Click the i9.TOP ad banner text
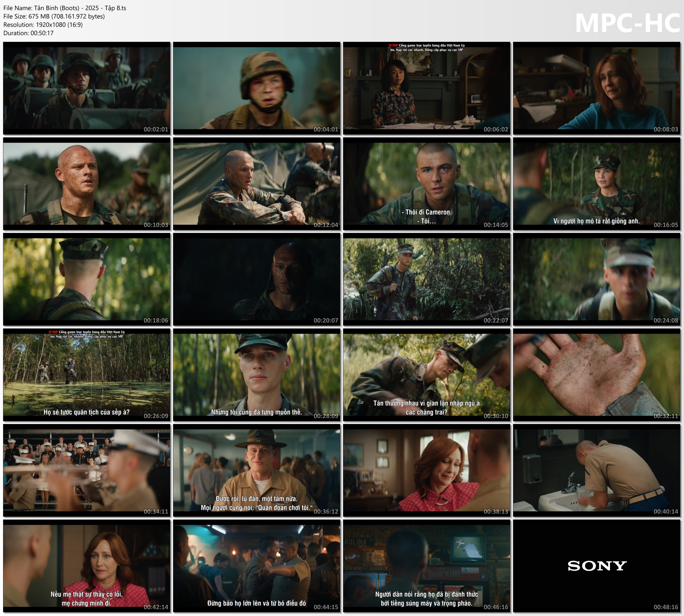This screenshot has height=616, width=684. tap(426, 47)
